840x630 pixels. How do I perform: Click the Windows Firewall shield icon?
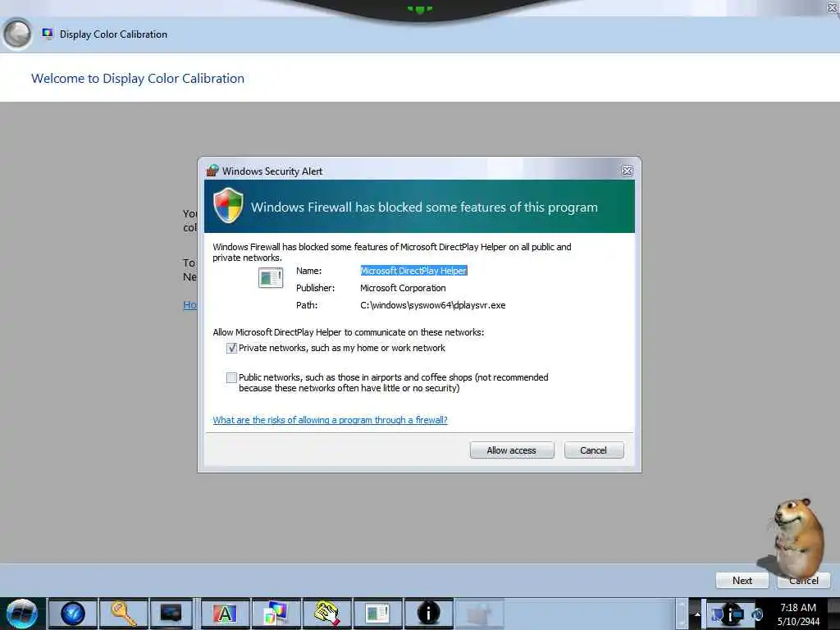tap(228, 205)
